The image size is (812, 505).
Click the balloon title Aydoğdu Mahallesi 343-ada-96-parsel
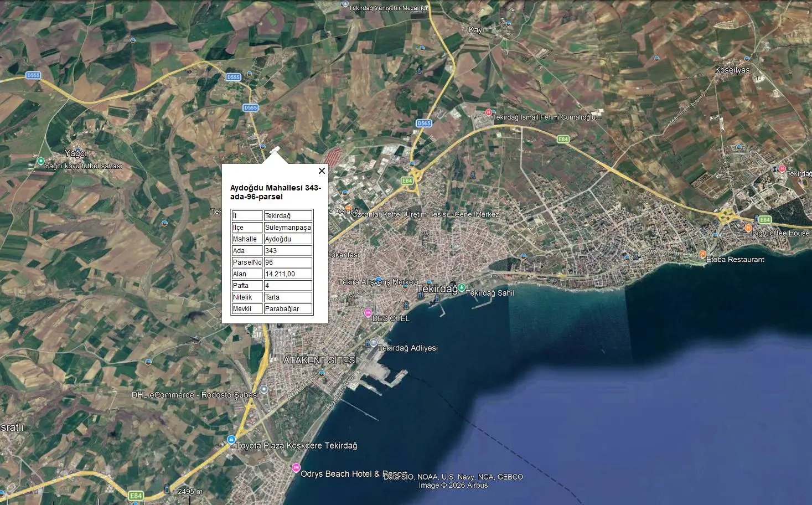[276, 192]
